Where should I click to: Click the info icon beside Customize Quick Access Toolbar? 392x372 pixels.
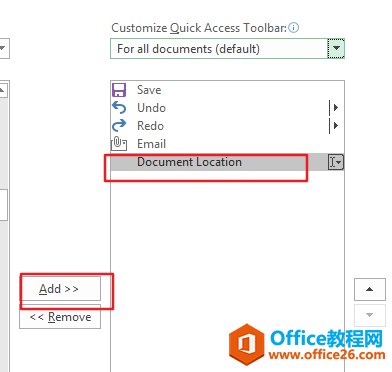[x=294, y=27]
